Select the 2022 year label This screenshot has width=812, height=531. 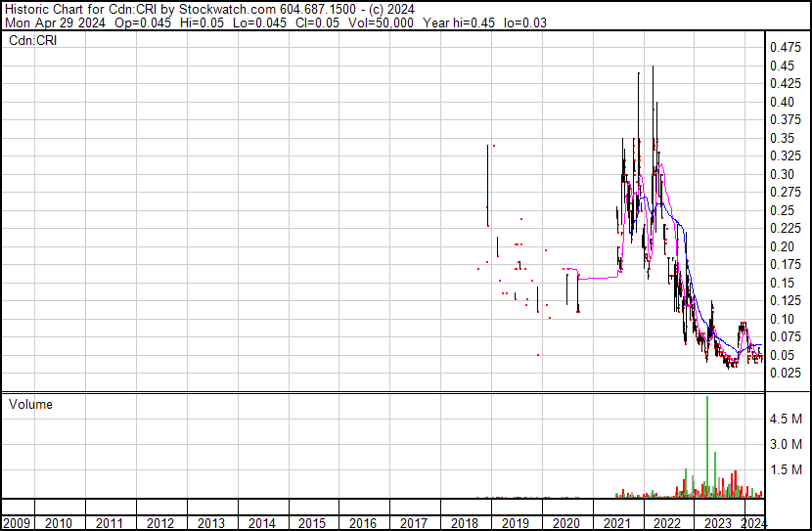[667, 523]
